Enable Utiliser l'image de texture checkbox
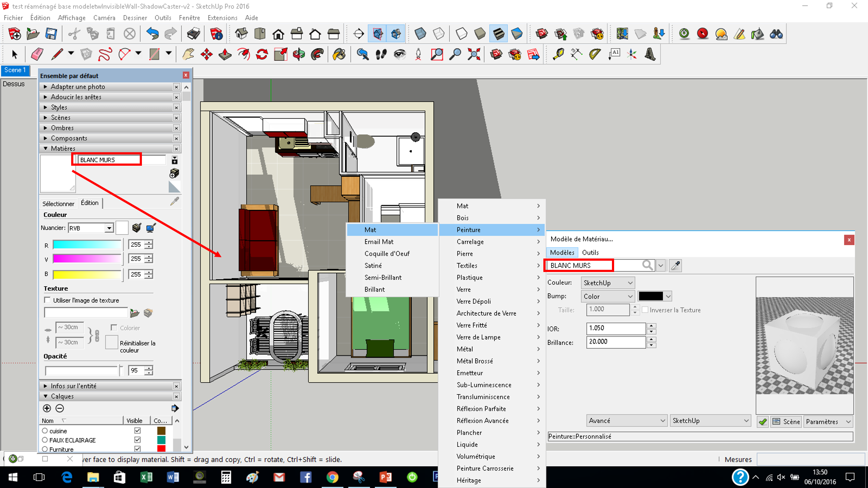 47,300
